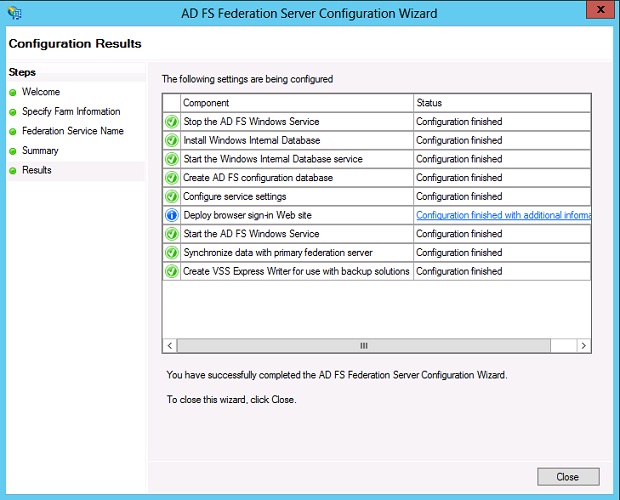This screenshot has width=620, height=500.
Task: Click the Status column header
Action: [502, 103]
